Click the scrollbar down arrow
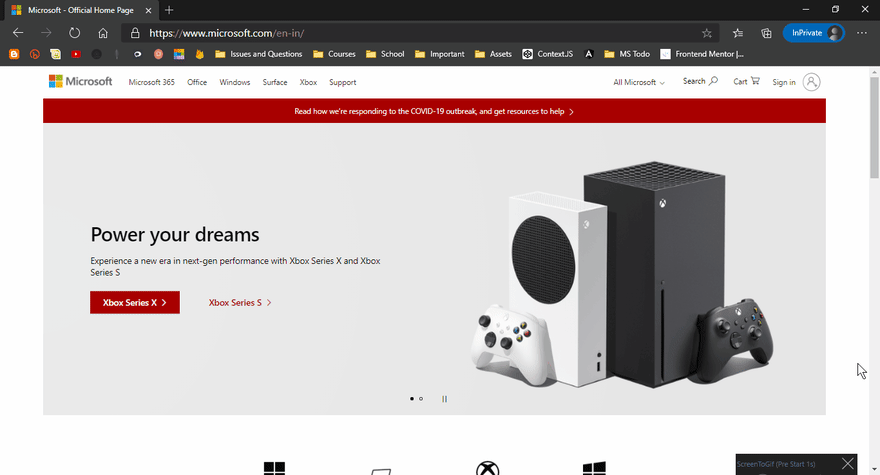This screenshot has height=475, width=880. coord(874,469)
